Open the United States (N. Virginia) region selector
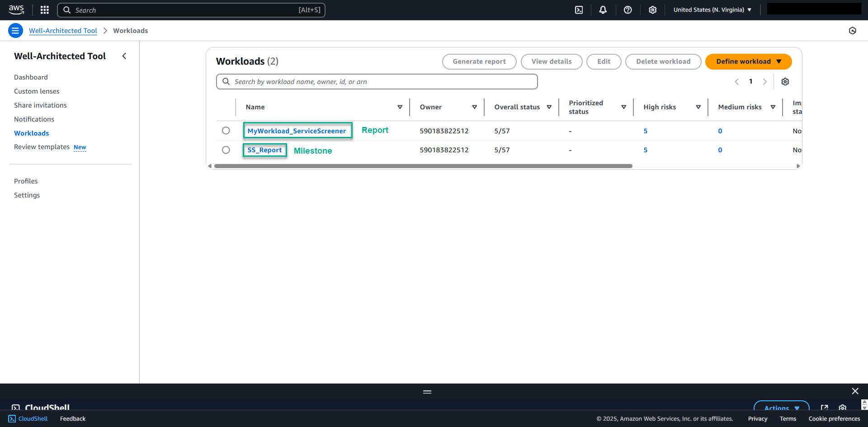This screenshot has height=427, width=868. click(x=712, y=9)
